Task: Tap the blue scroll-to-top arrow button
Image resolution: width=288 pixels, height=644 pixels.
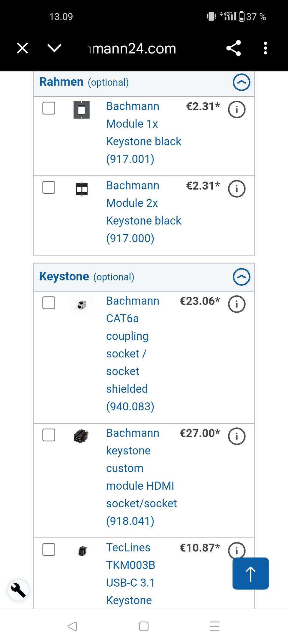Action: click(250, 573)
